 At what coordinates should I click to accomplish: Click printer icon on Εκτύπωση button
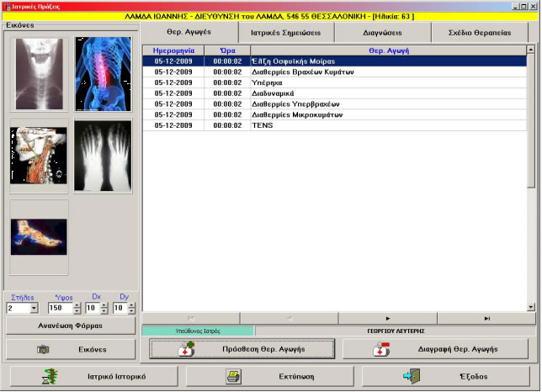click(x=233, y=377)
